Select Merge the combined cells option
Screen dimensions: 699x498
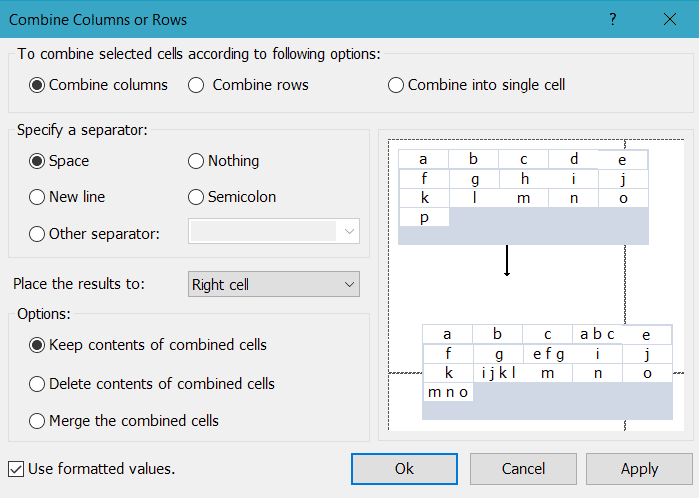pos(37,421)
